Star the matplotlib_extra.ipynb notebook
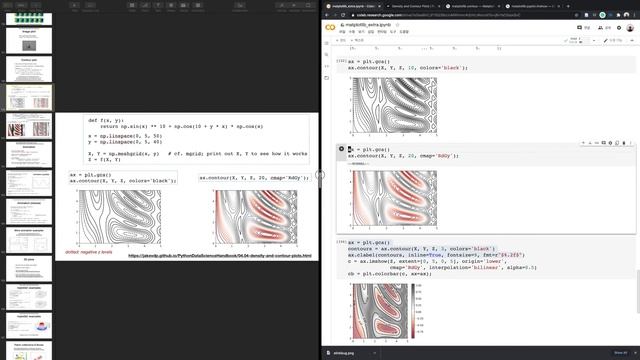The height and width of the screenshot is (360, 640). click(x=397, y=25)
